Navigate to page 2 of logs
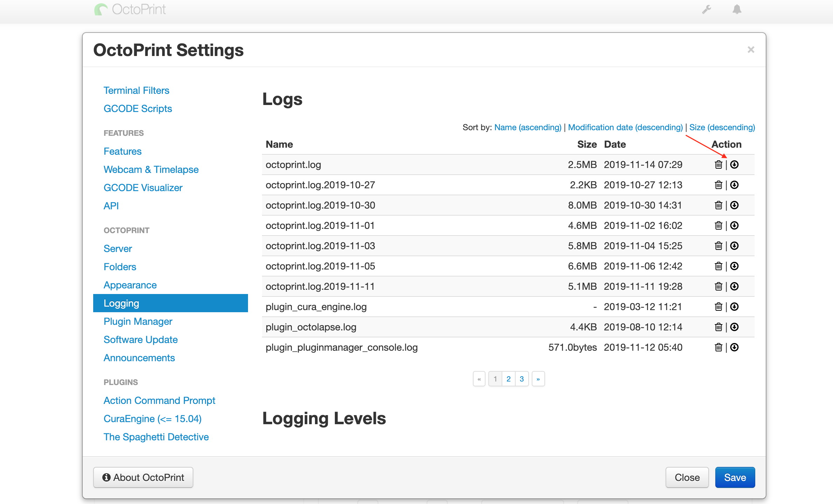 508,379
